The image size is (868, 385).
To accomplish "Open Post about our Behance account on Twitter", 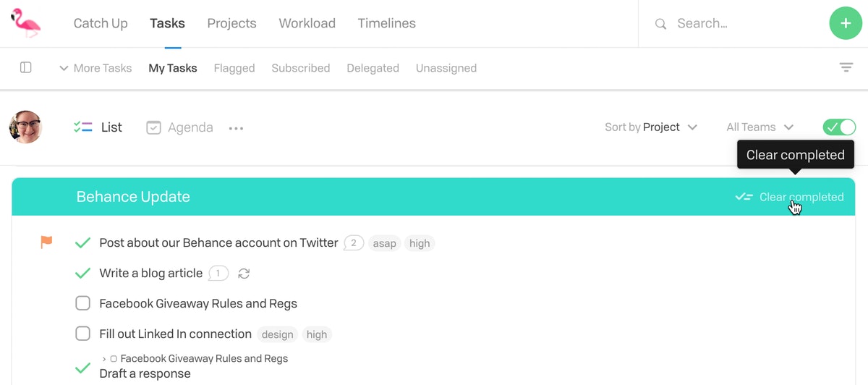I will pyautogui.click(x=218, y=242).
